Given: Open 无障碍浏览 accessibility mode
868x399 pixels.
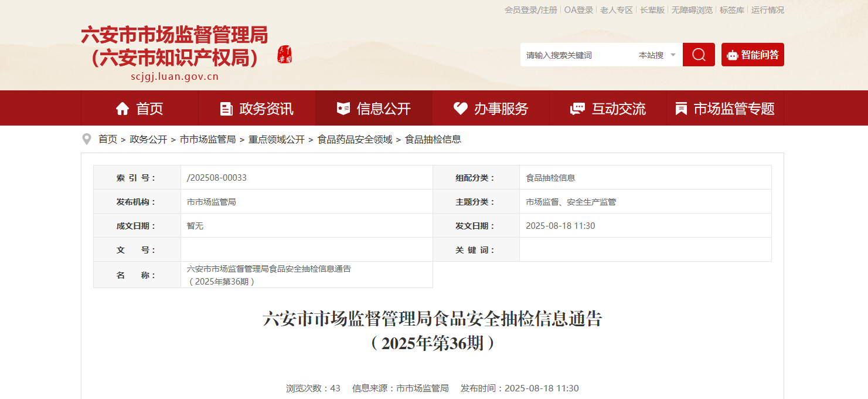Looking at the screenshot, I should coord(692,10).
